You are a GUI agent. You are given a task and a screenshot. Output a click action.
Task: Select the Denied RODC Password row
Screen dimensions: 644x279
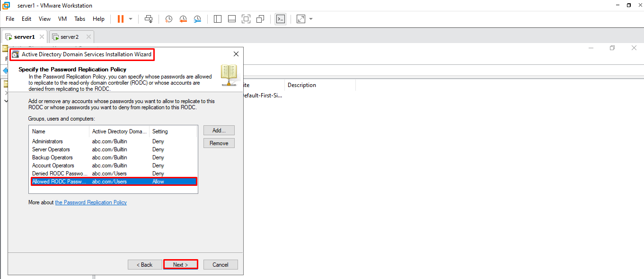point(114,174)
